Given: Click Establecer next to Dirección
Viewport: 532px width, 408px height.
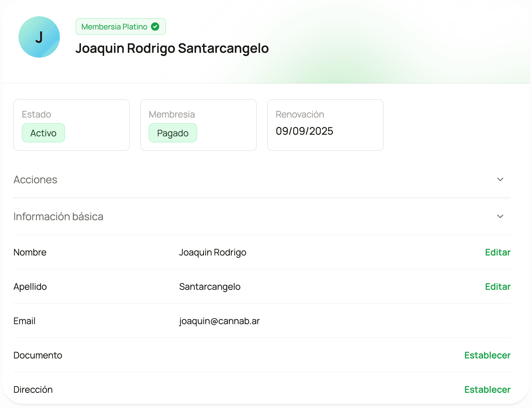Looking at the screenshot, I should click(487, 390).
